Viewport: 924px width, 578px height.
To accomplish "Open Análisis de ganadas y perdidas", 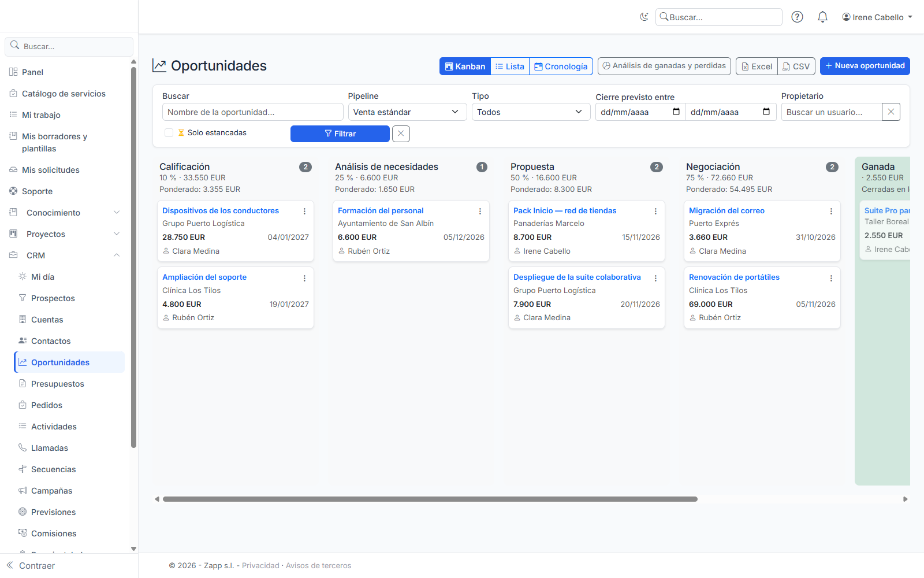I will click(x=664, y=66).
